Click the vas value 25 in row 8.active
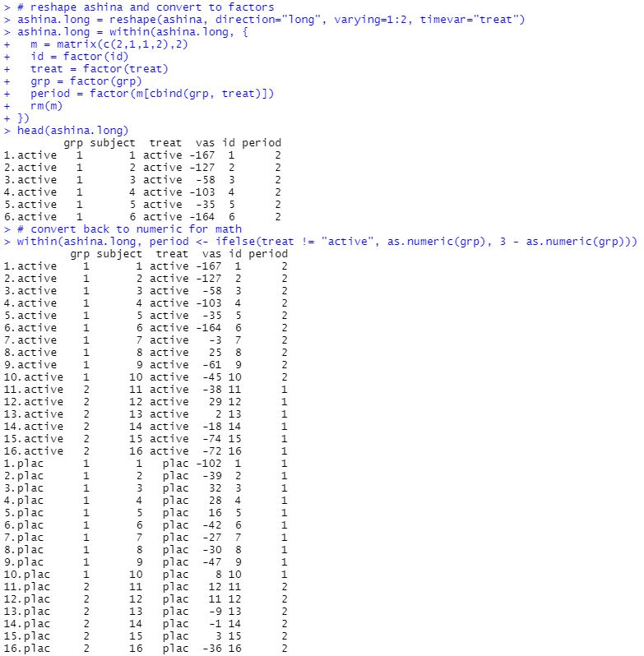The height and width of the screenshot is (656, 644). pyautogui.click(x=218, y=352)
